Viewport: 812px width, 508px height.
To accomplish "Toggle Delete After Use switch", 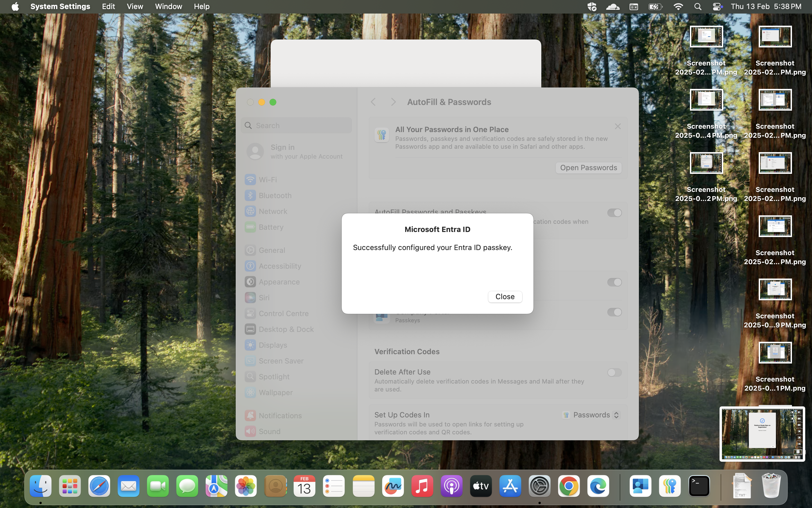I will click(614, 372).
